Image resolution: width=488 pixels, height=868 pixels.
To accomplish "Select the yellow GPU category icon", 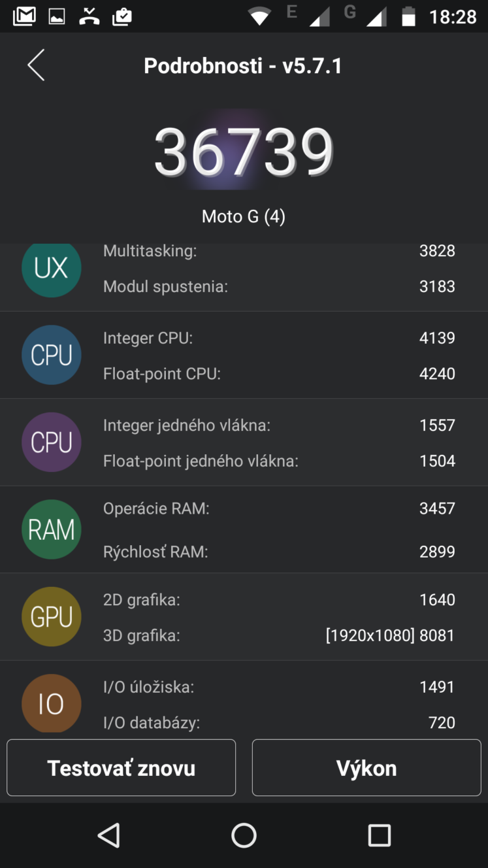I will (52, 617).
